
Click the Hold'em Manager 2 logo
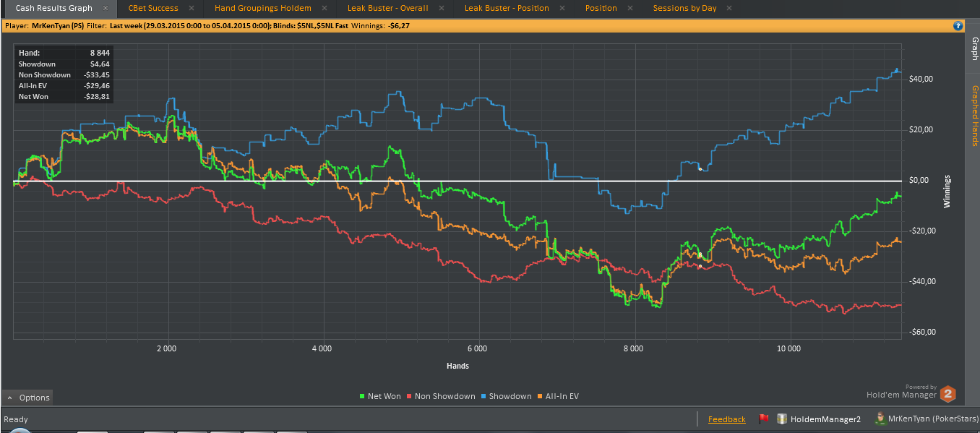(947, 395)
